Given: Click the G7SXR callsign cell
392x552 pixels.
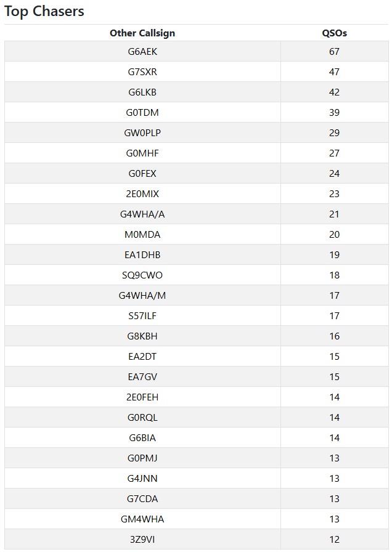Looking at the screenshot, I should tap(142, 72).
